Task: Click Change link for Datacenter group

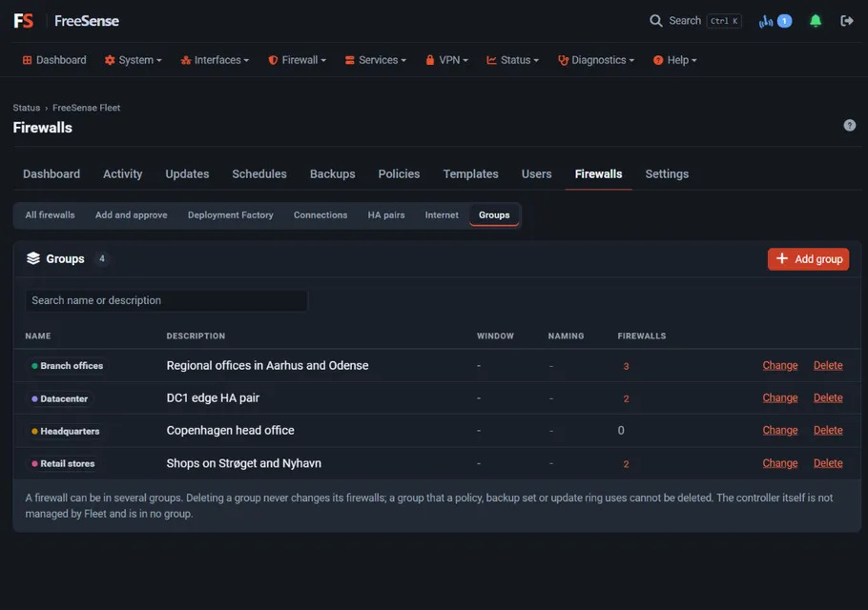Action: [779, 397]
